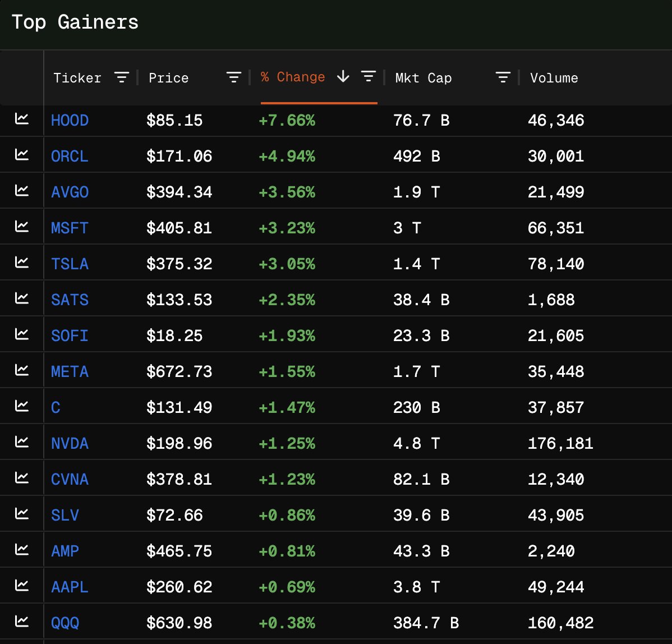672x644 pixels.
Task: Open the Price column filter menu
Action: point(233,77)
